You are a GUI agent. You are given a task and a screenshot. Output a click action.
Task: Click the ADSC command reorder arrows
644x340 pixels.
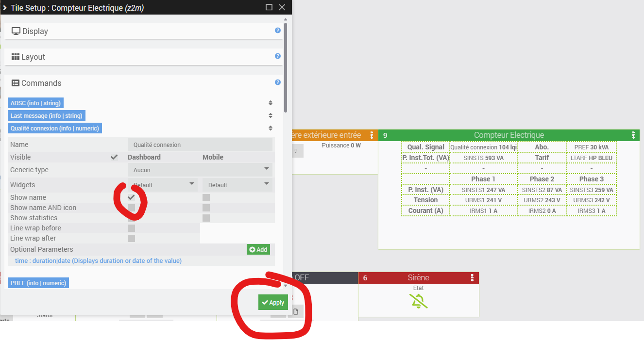pyautogui.click(x=271, y=103)
